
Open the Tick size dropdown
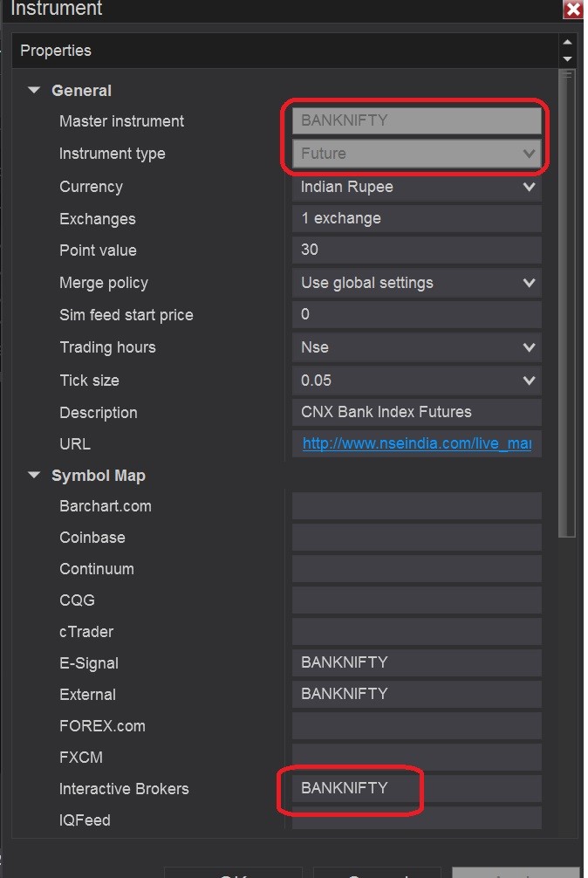pos(528,381)
